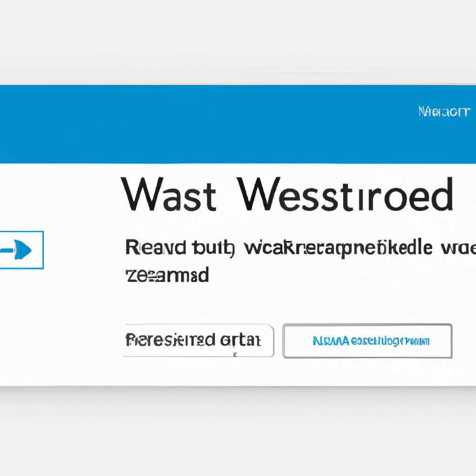This screenshot has width=476, height=476.
Task: Click the word "Westsroed" in the title
Action: [x=345, y=194]
